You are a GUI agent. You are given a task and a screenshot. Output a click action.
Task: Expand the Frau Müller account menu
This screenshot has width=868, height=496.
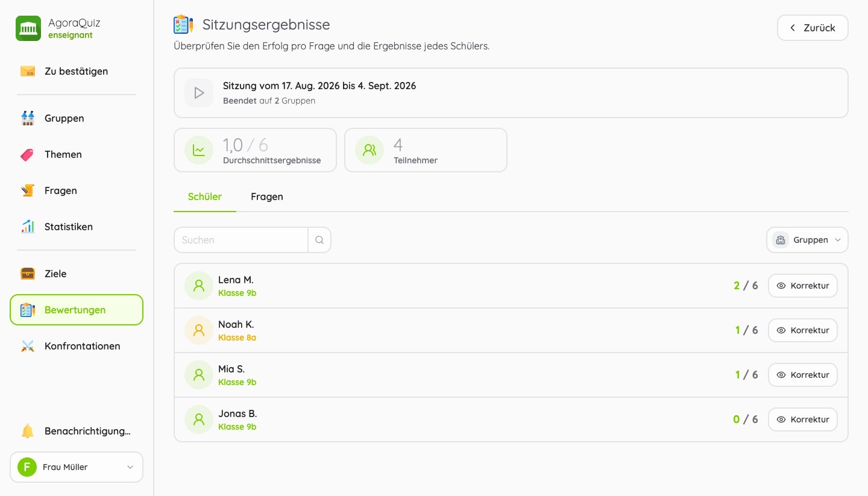(x=77, y=467)
